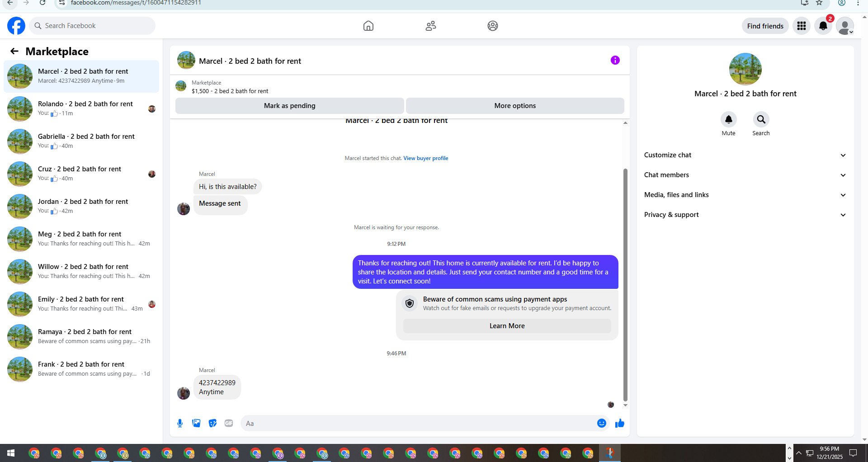
Task: Focus the Search Facebook field
Action: coord(93,26)
